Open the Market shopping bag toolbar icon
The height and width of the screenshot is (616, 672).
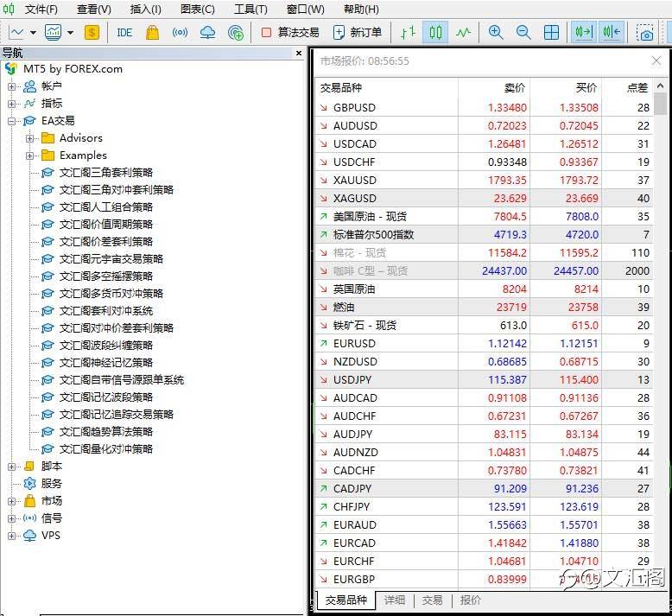tap(152, 32)
